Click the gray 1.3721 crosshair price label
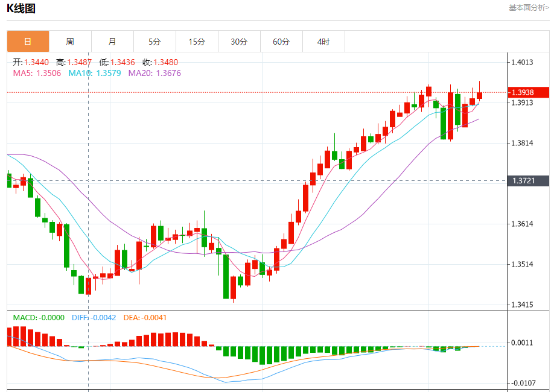This screenshot has height=392, width=554. click(529, 180)
